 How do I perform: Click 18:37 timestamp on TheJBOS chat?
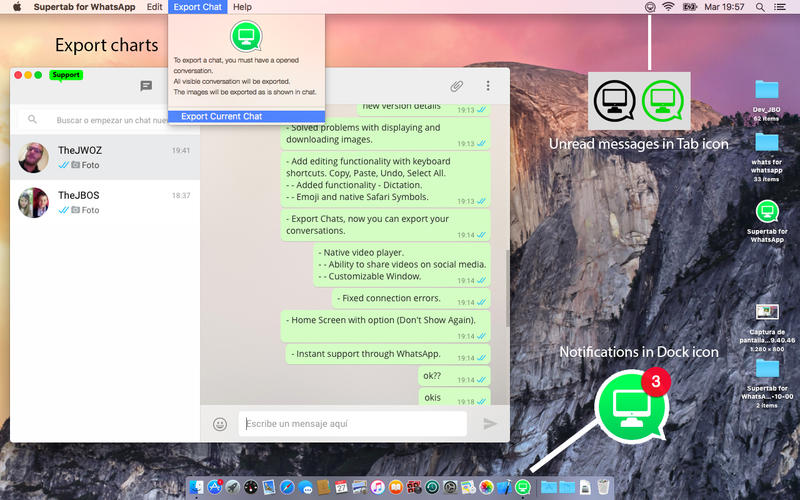coord(181,195)
